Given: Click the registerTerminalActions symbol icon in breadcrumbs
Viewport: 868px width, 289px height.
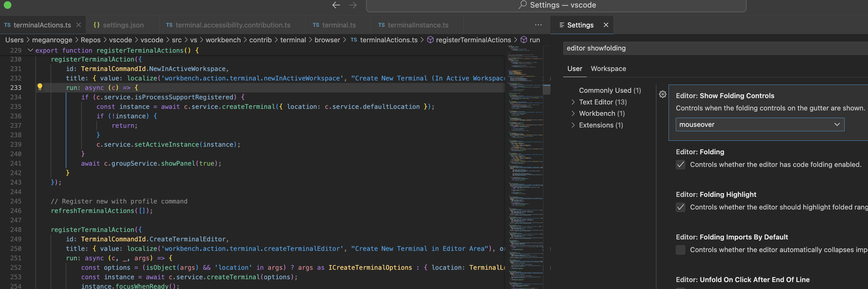Looking at the screenshot, I should 430,40.
